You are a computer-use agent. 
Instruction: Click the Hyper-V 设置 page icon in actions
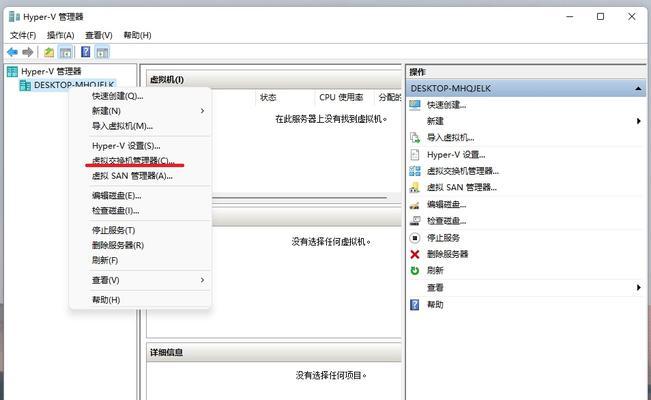coord(415,155)
